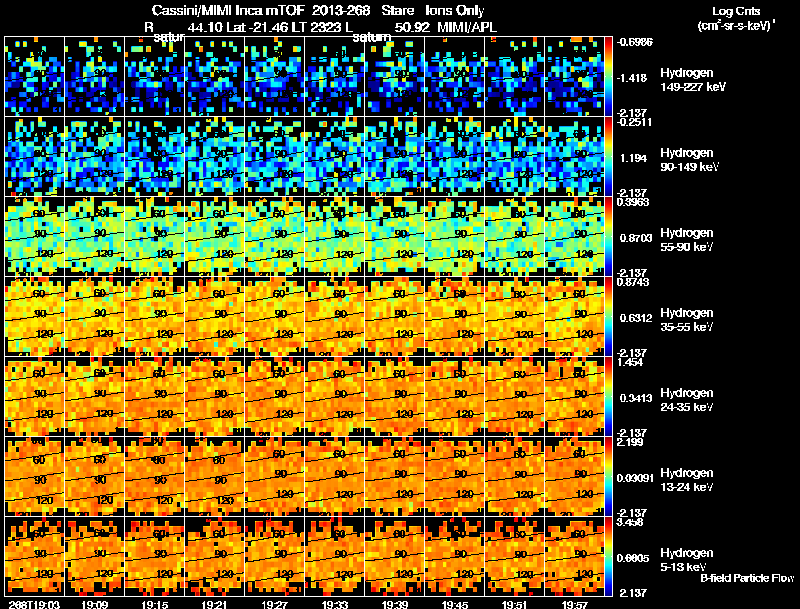Click the '24-35 keV' energy label
This screenshot has width=800, height=609.
(687, 407)
